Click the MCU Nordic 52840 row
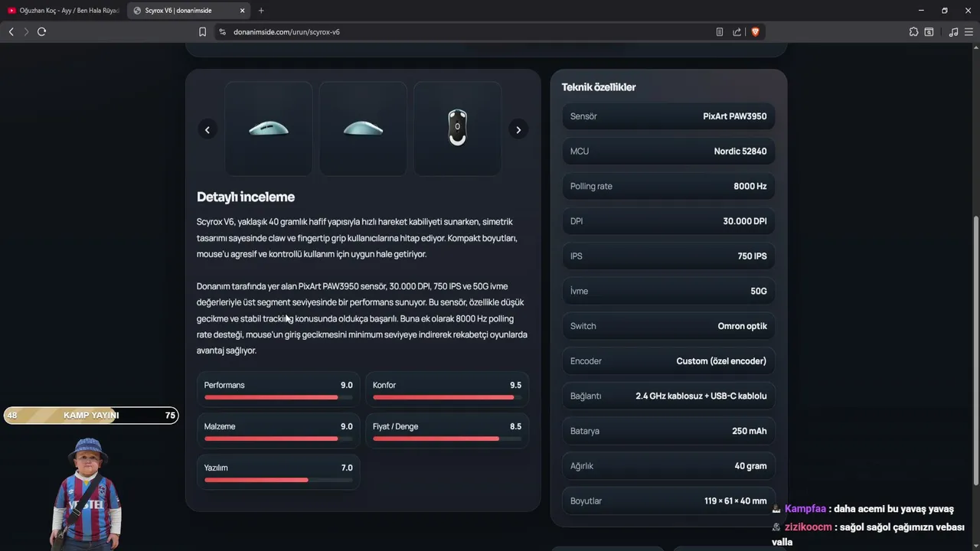This screenshot has height=551, width=980. (668, 152)
